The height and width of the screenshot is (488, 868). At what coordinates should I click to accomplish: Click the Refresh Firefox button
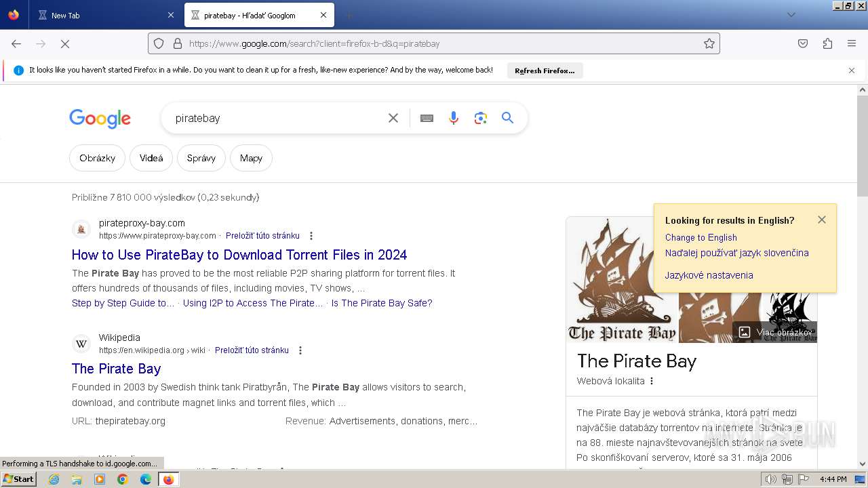[545, 70]
